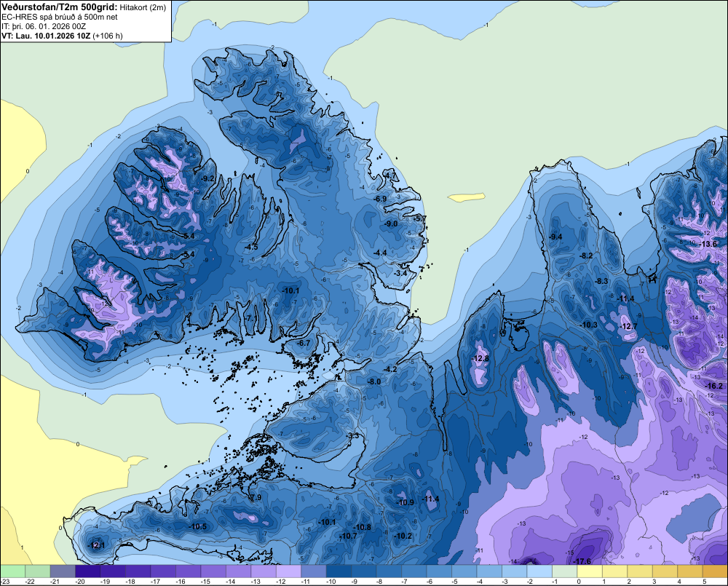Click the -4.4 temperature value on the map
The width and height of the screenshot is (728, 586).
pyautogui.click(x=380, y=252)
